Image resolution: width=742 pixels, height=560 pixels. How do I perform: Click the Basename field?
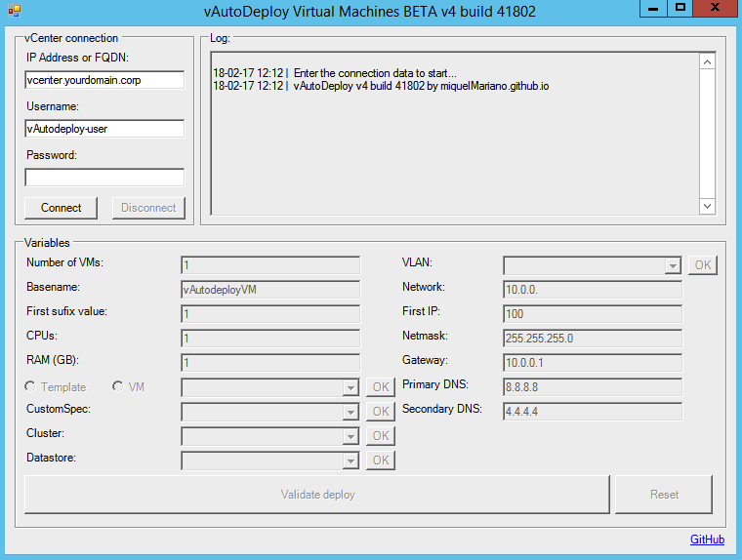(270, 290)
